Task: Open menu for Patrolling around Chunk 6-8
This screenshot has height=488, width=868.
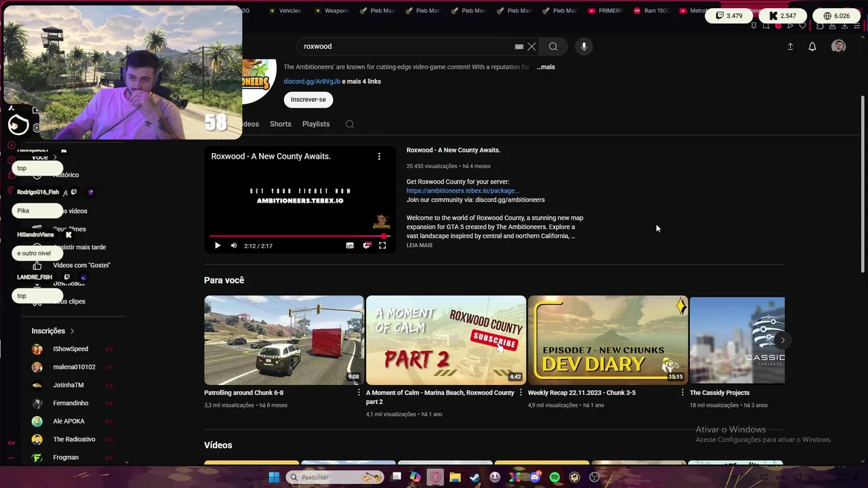Action: tap(359, 392)
